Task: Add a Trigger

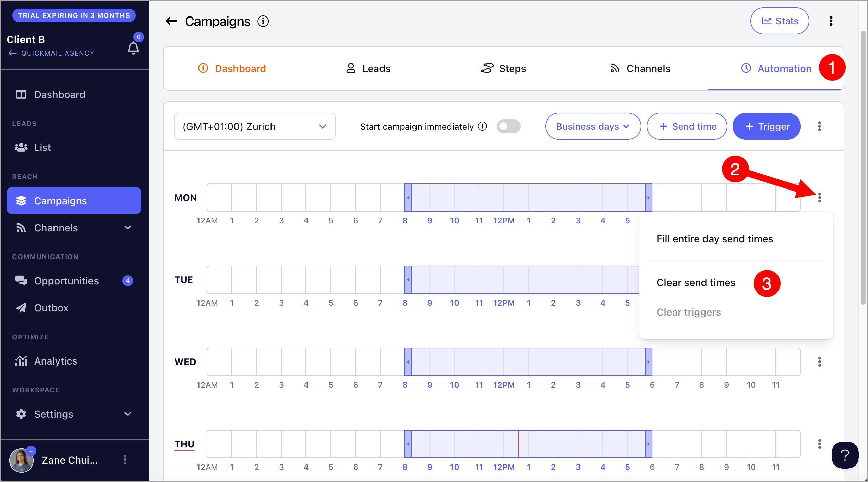Action: tap(767, 127)
